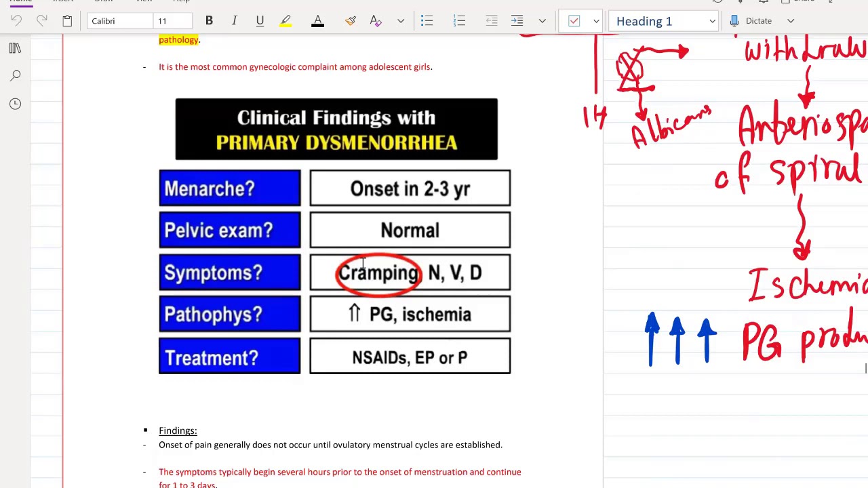
Task: Clear all text formatting
Action: tap(376, 21)
